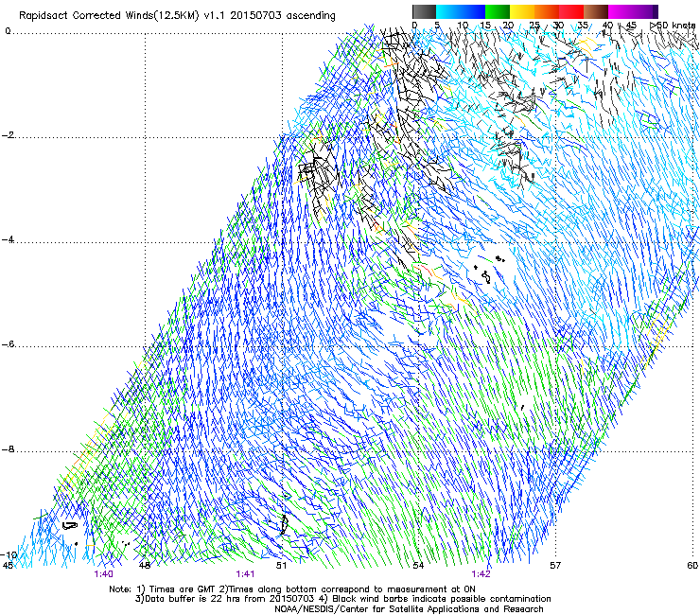This screenshot has width=700, height=615.
Task: Click latitude label '-2' on left axis
Action: click(8, 135)
